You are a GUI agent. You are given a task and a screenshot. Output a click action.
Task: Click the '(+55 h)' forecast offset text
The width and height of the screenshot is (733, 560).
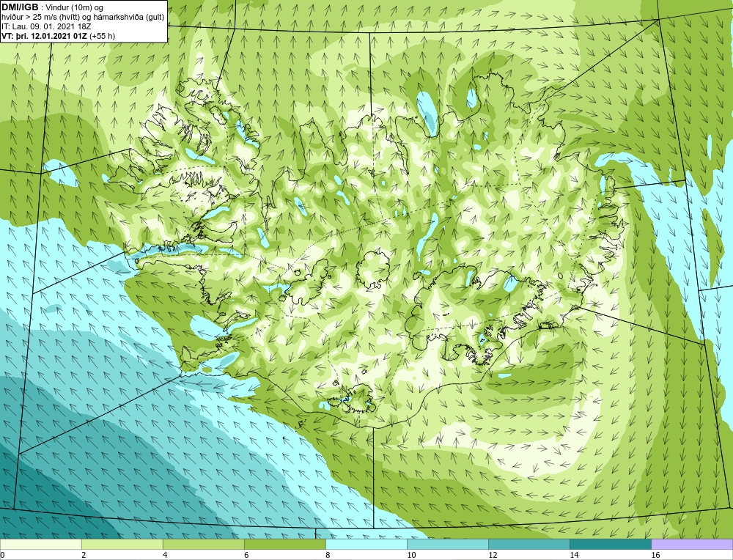(103, 35)
